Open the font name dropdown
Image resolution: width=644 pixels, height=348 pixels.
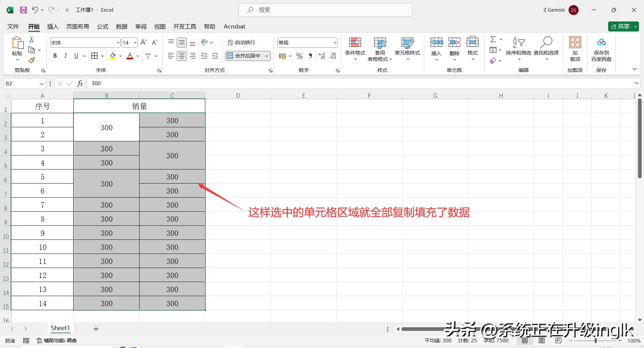click(x=118, y=43)
